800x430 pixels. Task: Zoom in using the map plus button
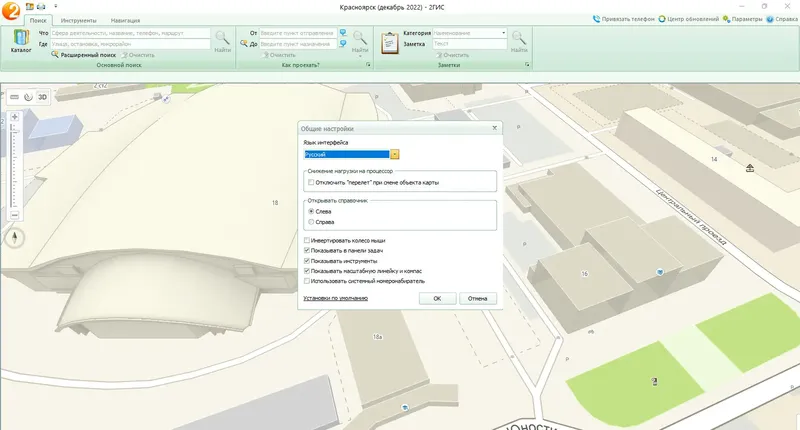[x=15, y=117]
